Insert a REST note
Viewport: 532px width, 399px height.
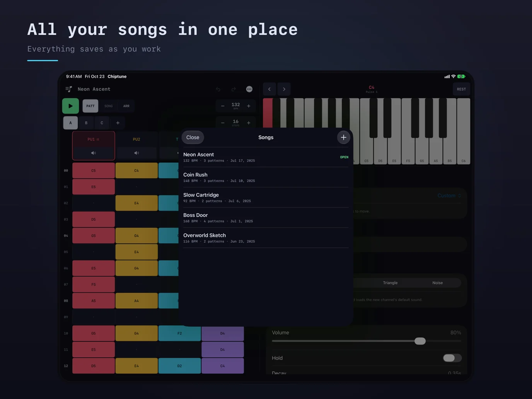point(461,89)
